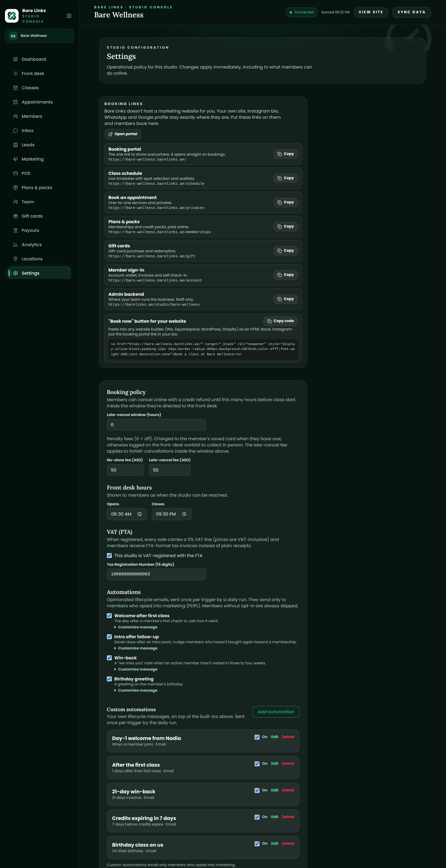Viewport: 446px width, 868px height.
Task: Click the BA studio avatar badge
Action: [13, 36]
